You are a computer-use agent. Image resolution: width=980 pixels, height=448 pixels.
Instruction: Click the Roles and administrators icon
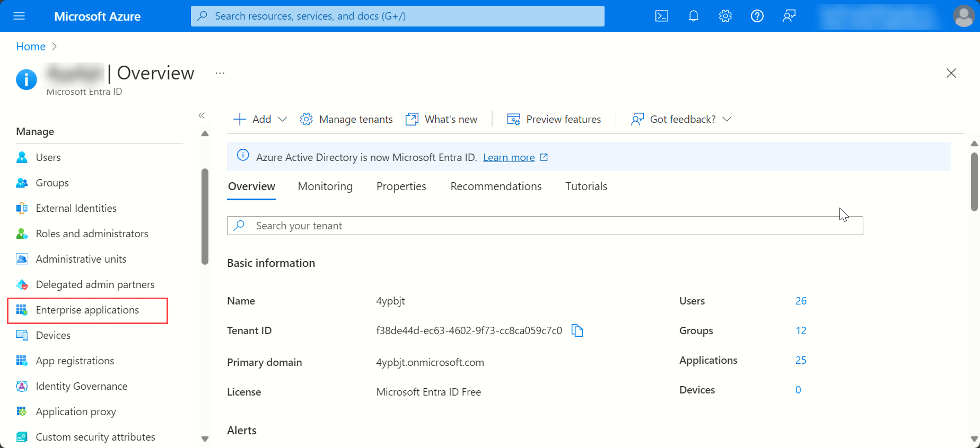pos(22,234)
